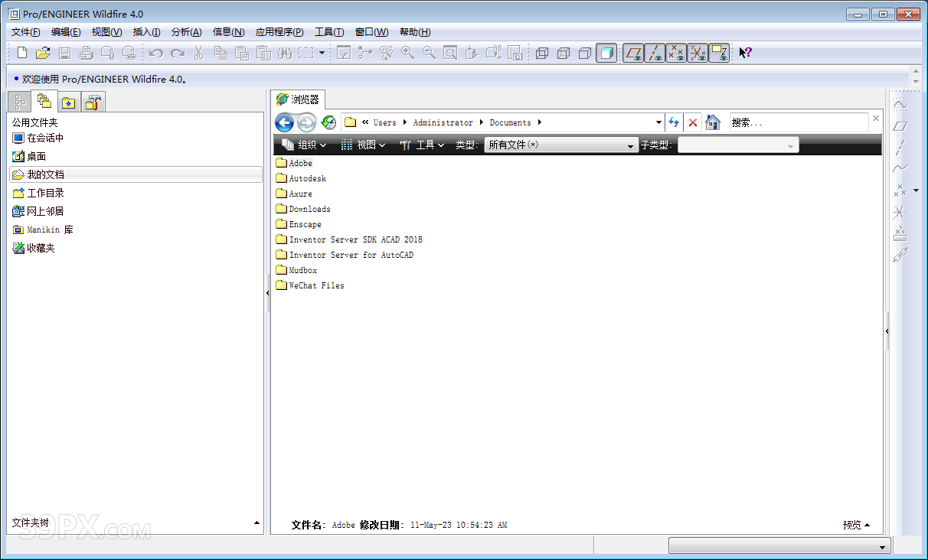The image size is (928, 560).
Task: Expand the 预览 preview panel
Action: tap(856, 525)
